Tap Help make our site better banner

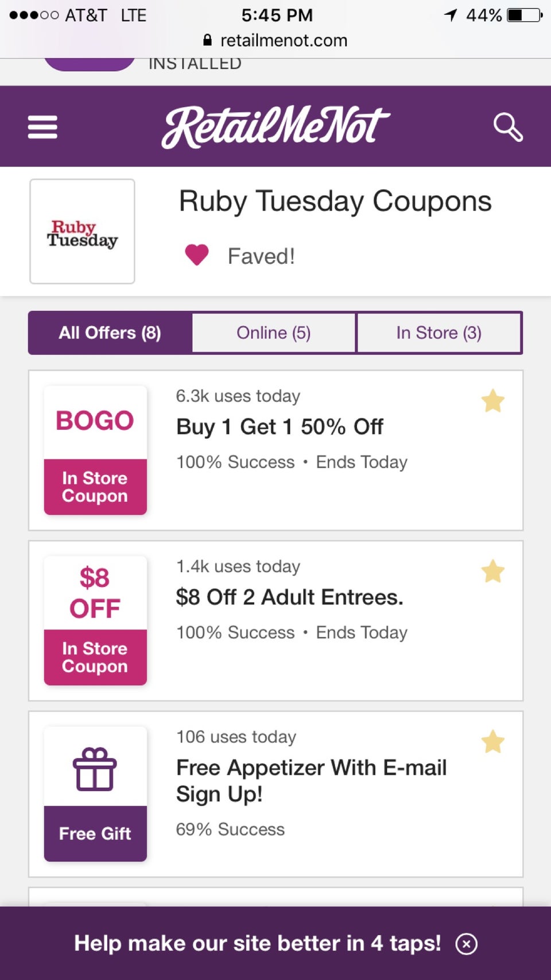pos(258,943)
